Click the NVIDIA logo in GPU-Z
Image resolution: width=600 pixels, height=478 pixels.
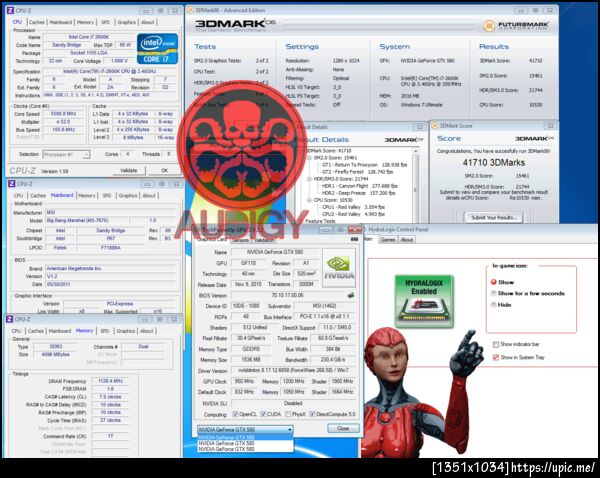point(339,268)
